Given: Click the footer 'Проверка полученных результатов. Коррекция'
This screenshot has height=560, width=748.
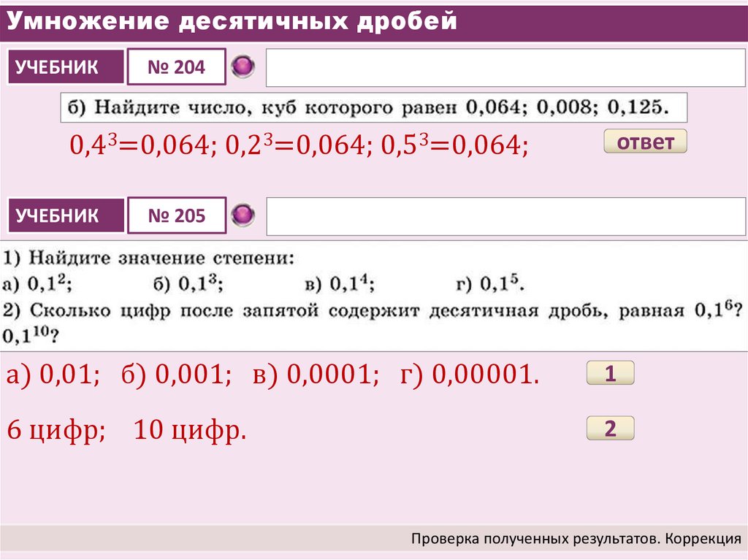Looking at the screenshot, I should (576, 539).
